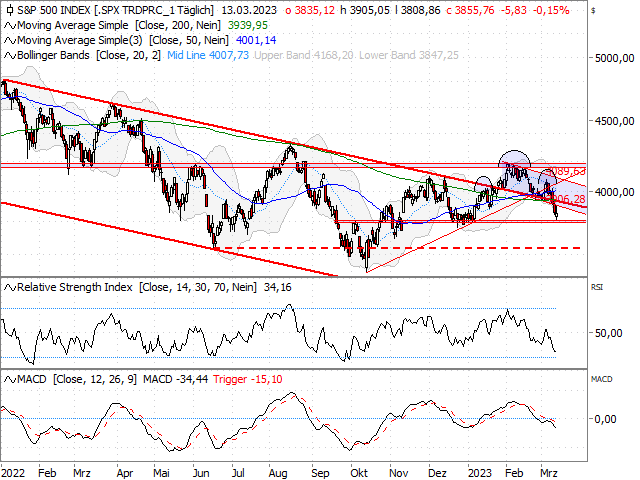Viewport: 640px width, 480px height.
Task: Click Lower Band 3847,25 label
Action: (x=409, y=56)
